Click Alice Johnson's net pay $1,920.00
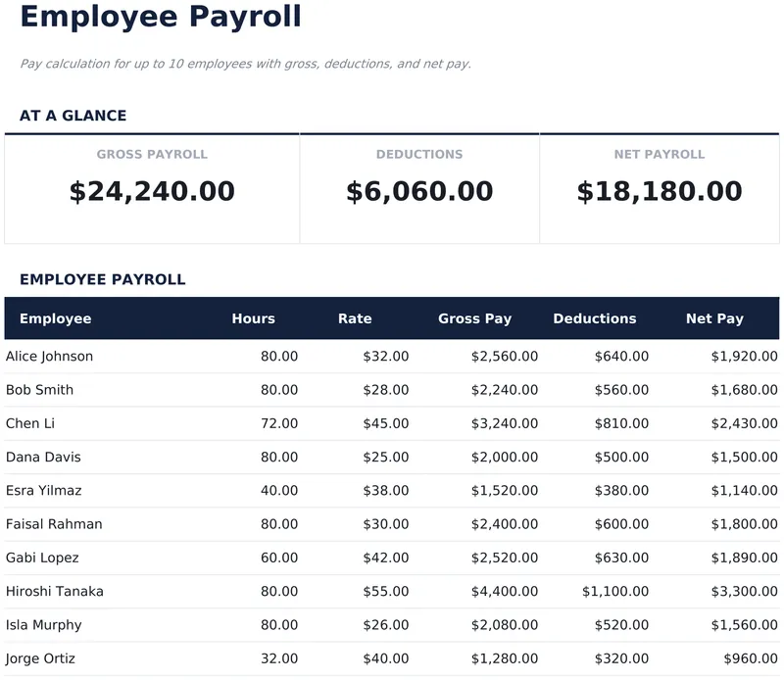 click(745, 356)
